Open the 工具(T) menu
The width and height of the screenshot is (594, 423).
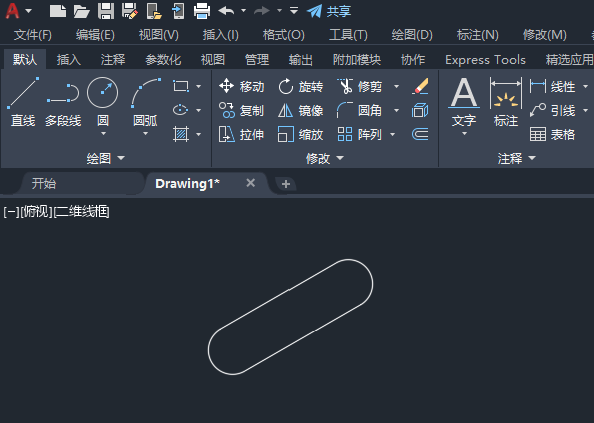348,35
